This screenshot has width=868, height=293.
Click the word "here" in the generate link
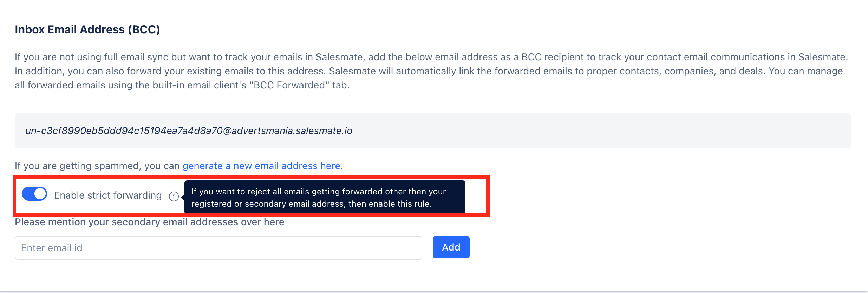[330, 166]
